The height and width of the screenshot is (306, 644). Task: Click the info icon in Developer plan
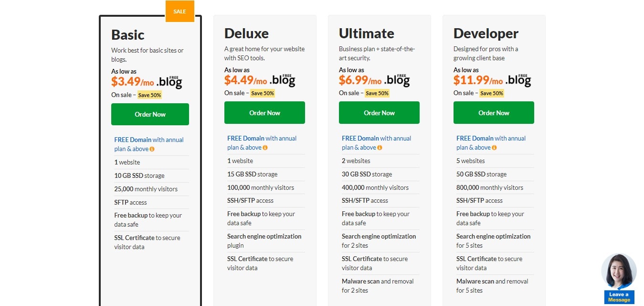tap(495, 148)
